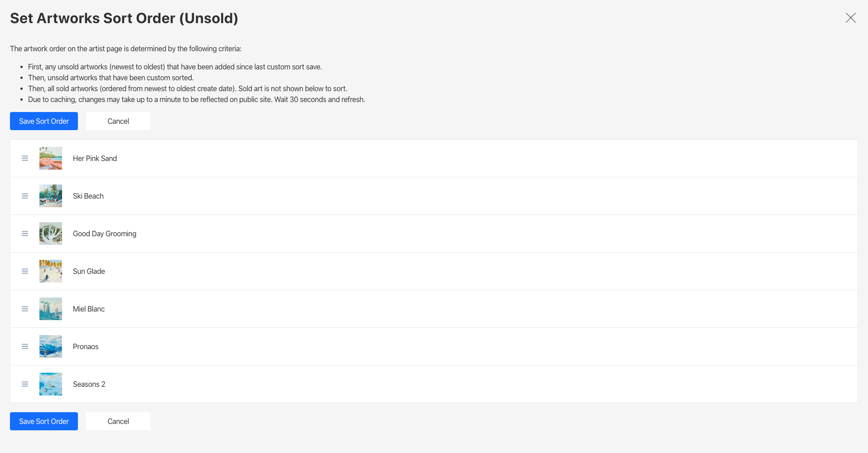Open the Ski Beach thumbnail
The width and height of the screenshot is (868, 453).
pos(50,196)
